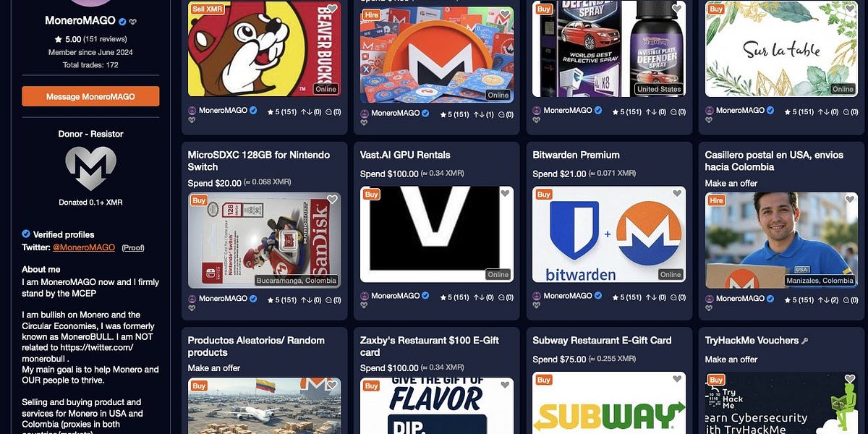Click the Buy tag on Subway listing
Screen dimensions: 868x434
[x=544, y=380]
